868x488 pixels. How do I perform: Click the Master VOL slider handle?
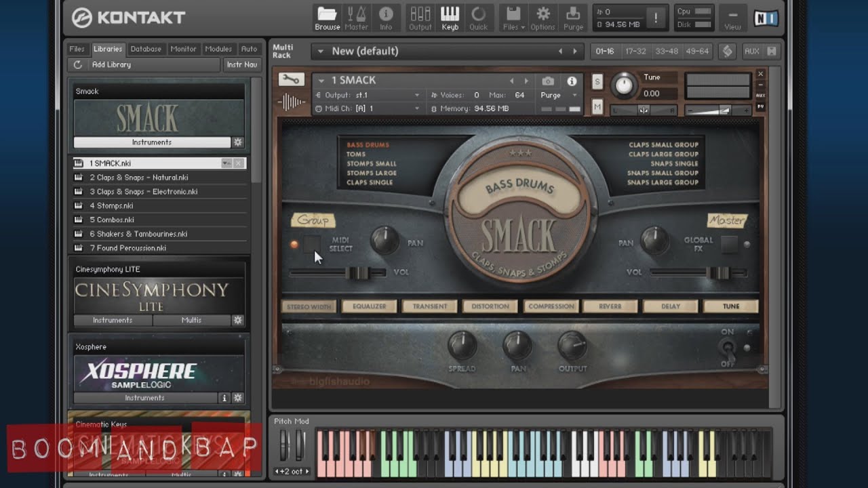click(x=717, y=272)
